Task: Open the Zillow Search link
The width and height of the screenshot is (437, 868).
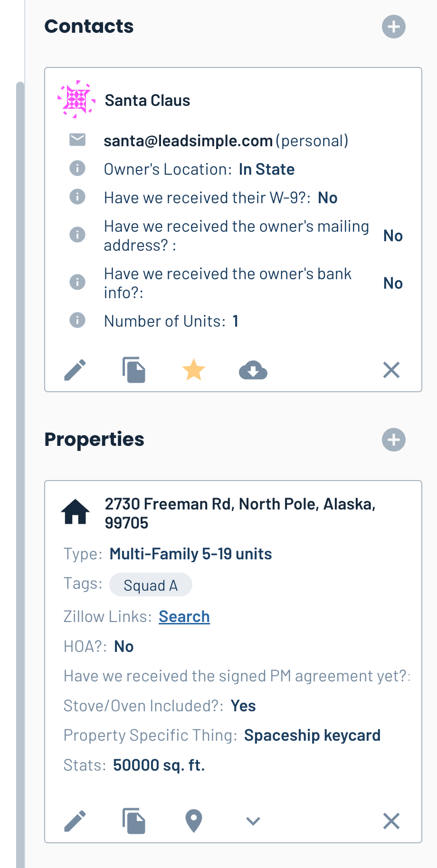Action: (x=184, y=616)
